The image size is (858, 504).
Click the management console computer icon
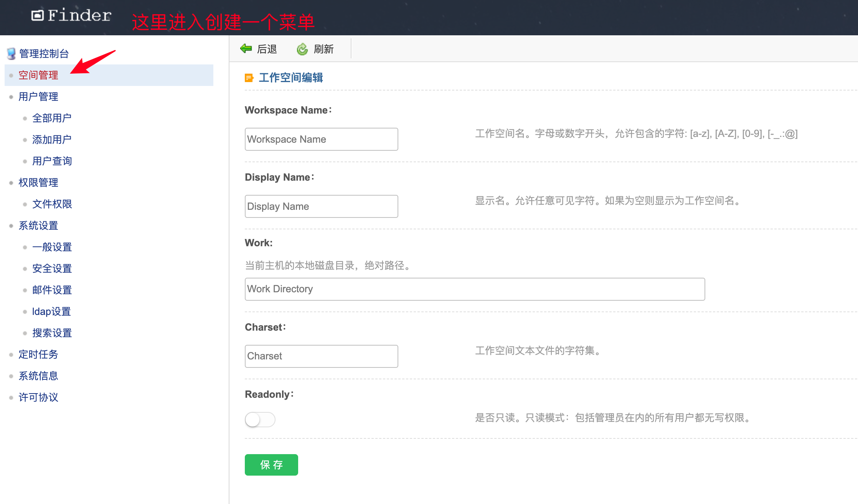tap(11, 54)
